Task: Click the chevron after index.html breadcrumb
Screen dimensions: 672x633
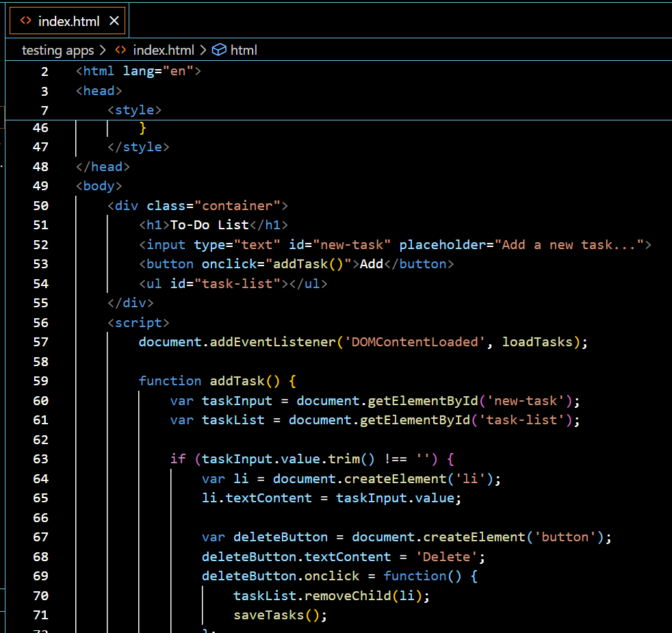Action: 203,50
